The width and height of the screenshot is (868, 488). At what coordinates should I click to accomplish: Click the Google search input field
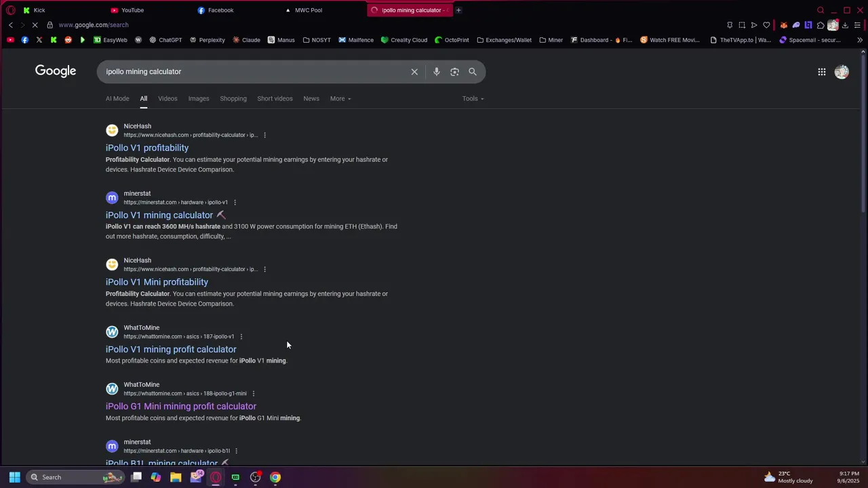(x=254, y=72)
